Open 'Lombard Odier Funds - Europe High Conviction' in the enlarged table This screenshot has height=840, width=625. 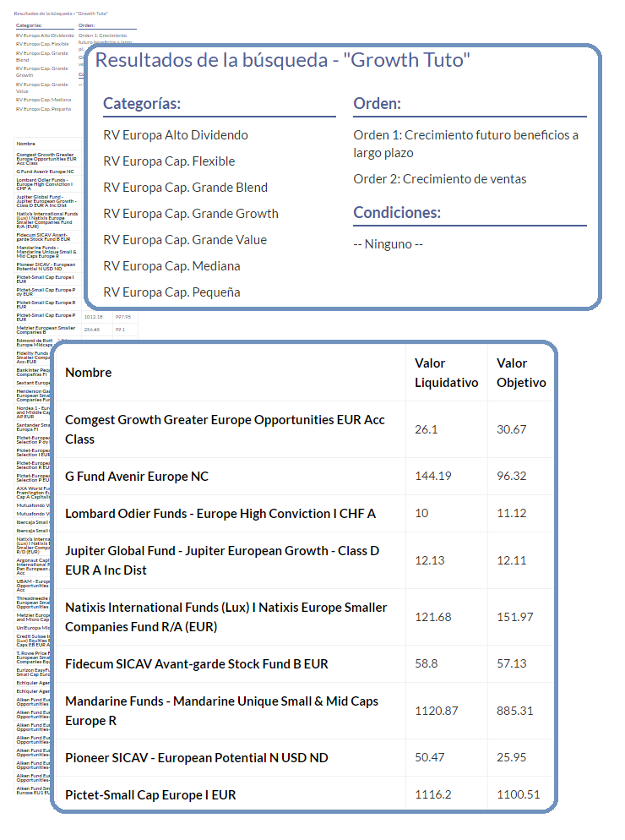(220, 514)
